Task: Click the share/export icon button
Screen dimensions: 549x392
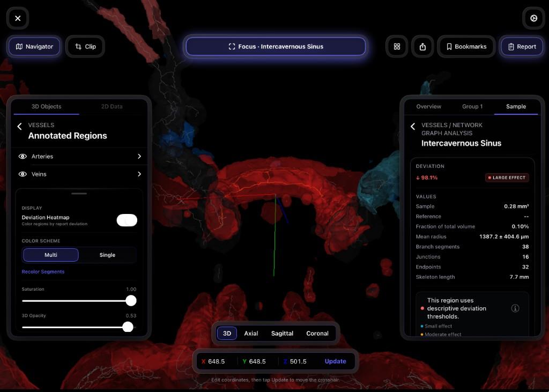Action: pyautogui.click(x=422, y=47)
